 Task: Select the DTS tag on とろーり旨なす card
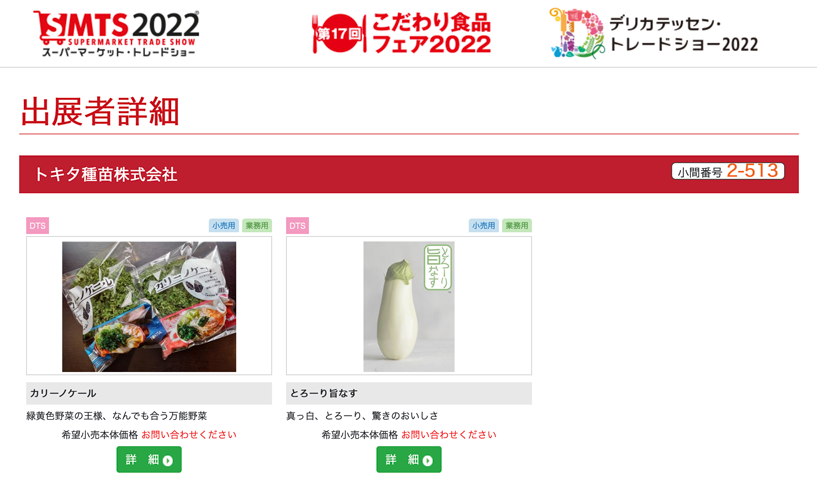[x=298, y=226]
